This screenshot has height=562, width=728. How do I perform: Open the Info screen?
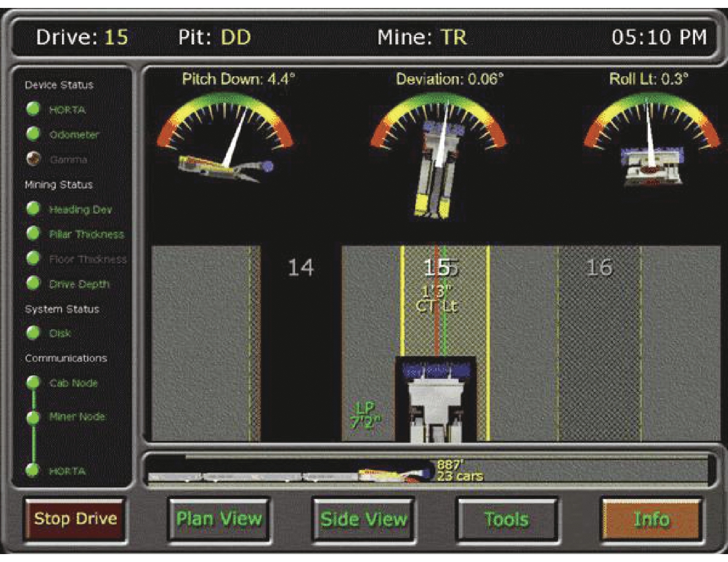pyautogui.click(x=651, y=519)
